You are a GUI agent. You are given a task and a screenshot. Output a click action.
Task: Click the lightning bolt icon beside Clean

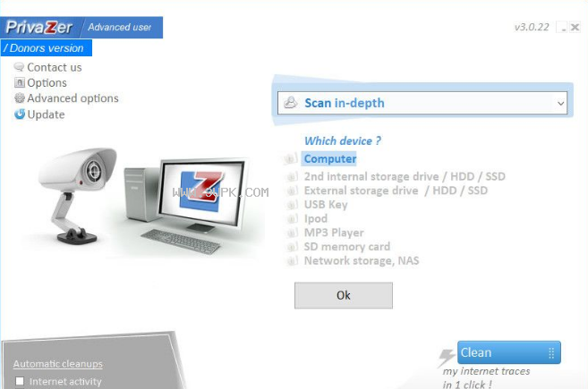[447, 357]
